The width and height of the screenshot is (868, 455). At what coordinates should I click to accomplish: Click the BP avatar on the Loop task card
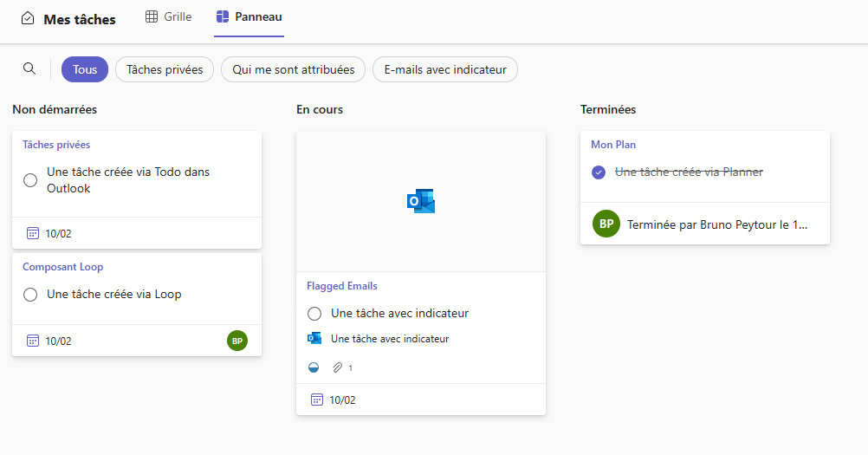(x=237, y=341)
